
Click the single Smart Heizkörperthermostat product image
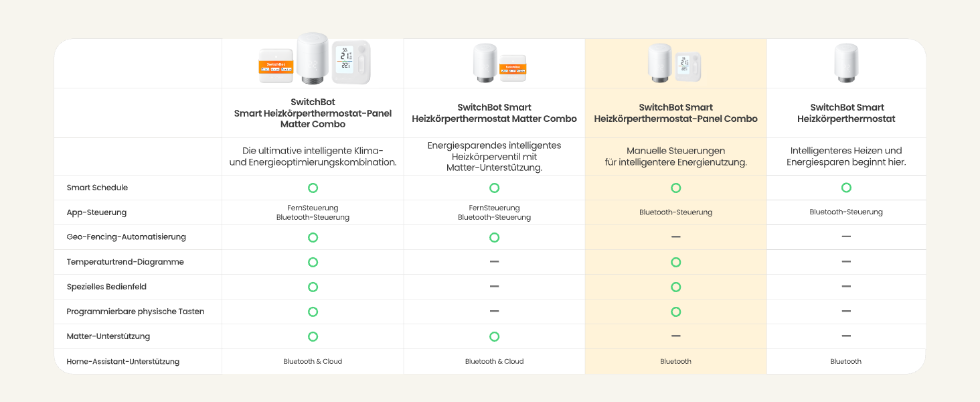(x=846, y=64)
